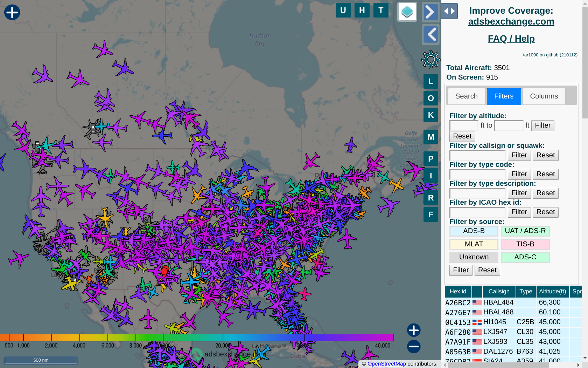Zoom in with the map plus button

point(414,330)
